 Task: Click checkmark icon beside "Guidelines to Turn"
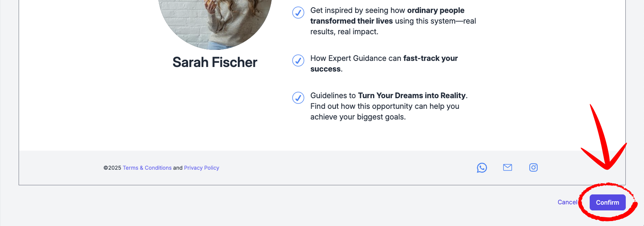point(298,98)
